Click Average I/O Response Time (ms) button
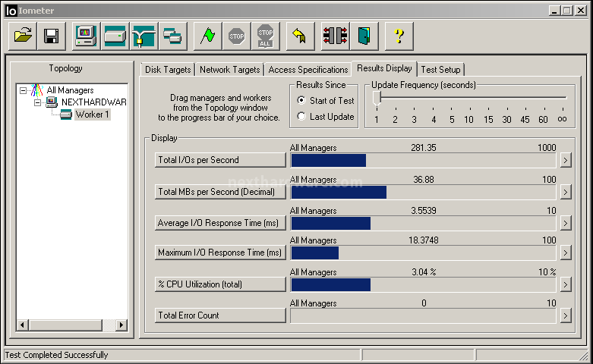Viewport: 593px width, 364px height. [x=220, y=223]
